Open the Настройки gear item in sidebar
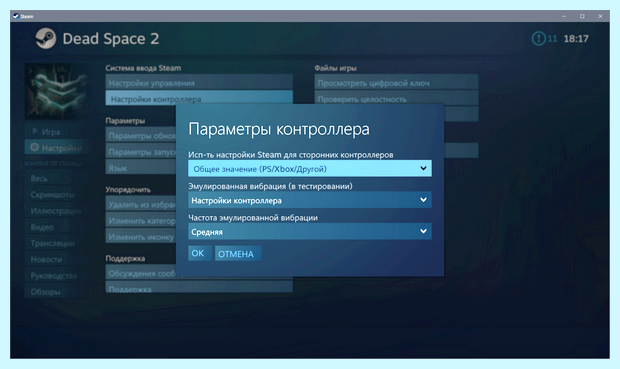 (56, 148)
